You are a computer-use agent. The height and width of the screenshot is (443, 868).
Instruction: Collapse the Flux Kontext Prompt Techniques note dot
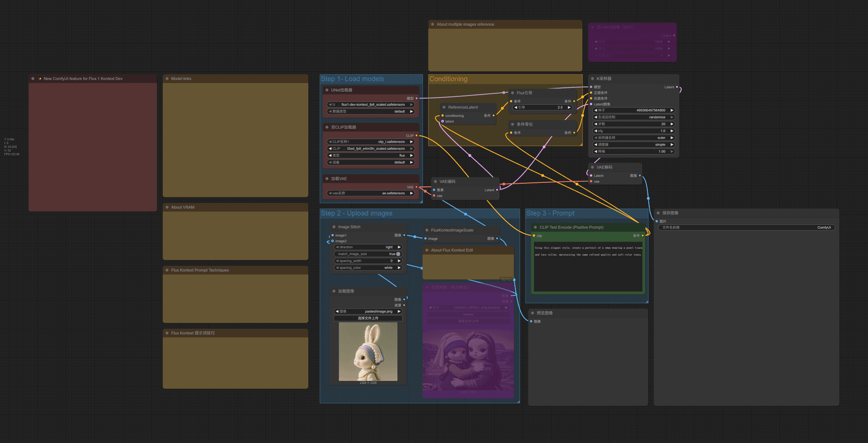[167, 270]
